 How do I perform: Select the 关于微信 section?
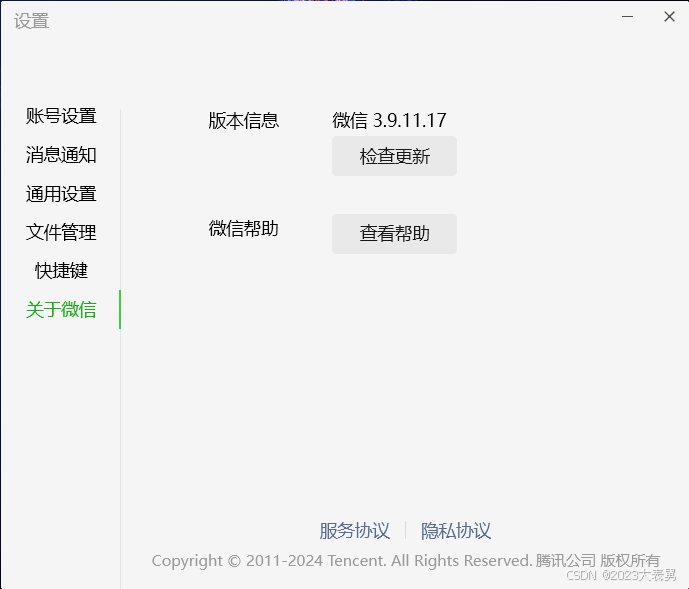point(61,309)
